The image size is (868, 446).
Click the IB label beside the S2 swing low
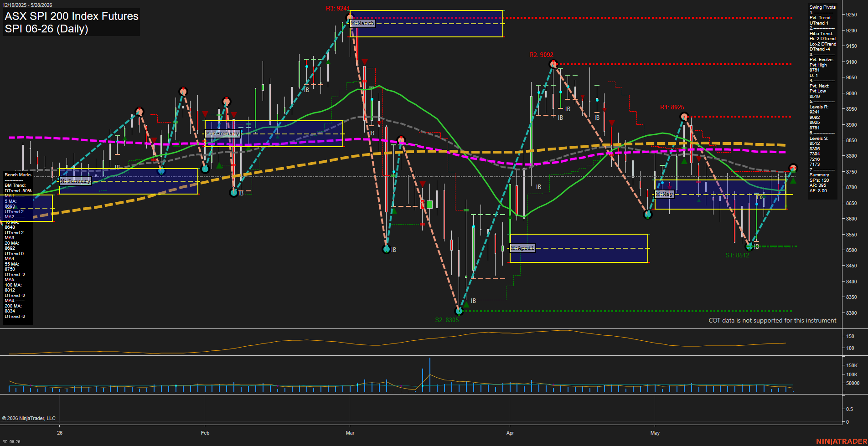tap(473, 301)
